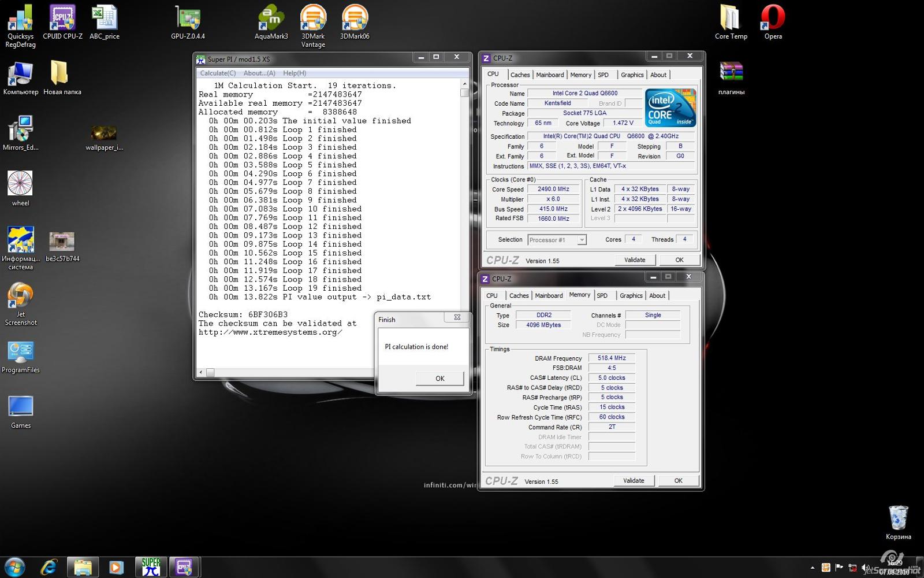
Task: Click Core Voltage value 1.472 V
Action: (623, 123)
